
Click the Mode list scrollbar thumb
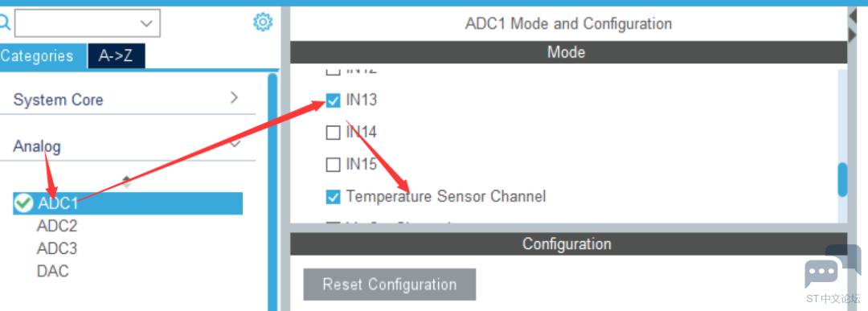point(842,179)
